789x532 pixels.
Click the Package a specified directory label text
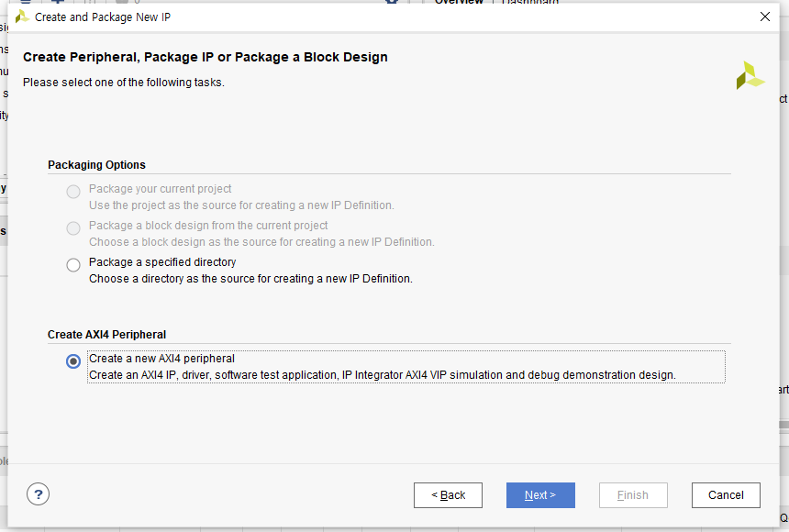click(162, 262)
